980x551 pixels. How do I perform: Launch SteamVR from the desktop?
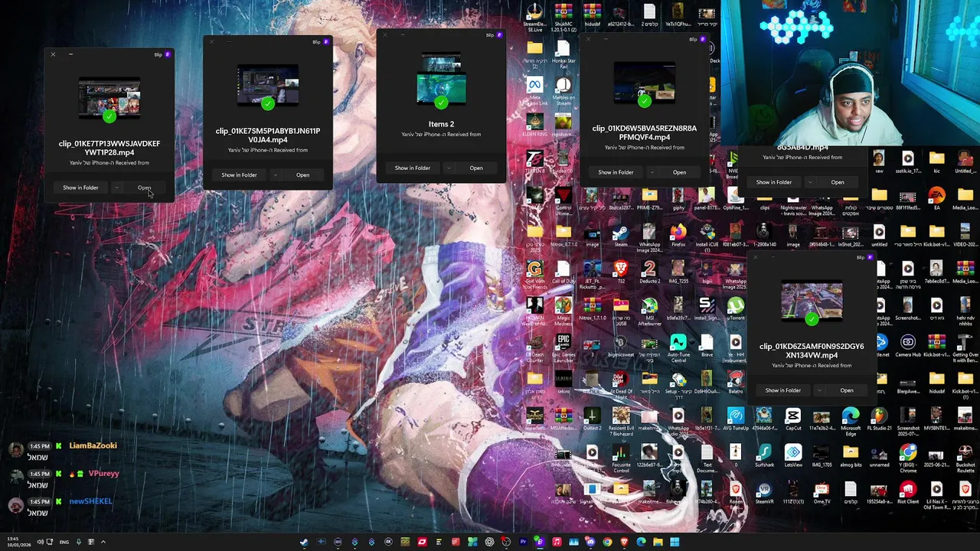click(x=764, y=492)
